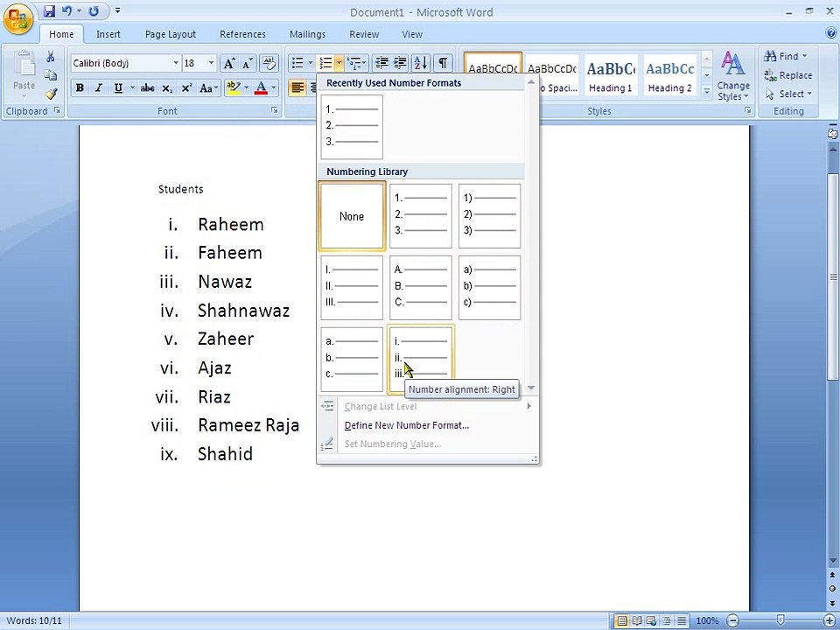Screen dimensions: 840x630
Task: Save the document with the floppy icon
Action: click(x=49, y=10)
